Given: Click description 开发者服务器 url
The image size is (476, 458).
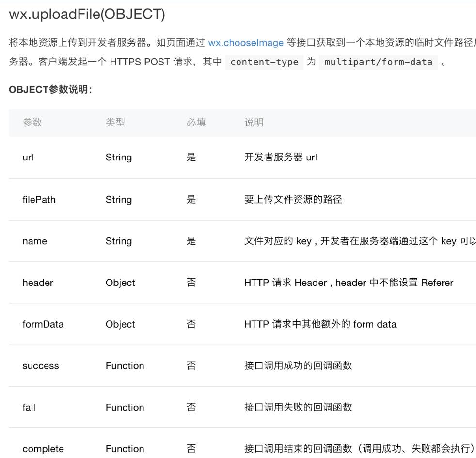Looking at the screenshot, I should [x=281, y=157].
